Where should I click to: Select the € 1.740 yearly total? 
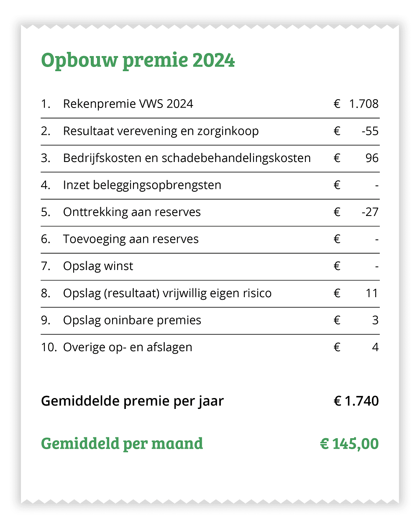point(356,401)
